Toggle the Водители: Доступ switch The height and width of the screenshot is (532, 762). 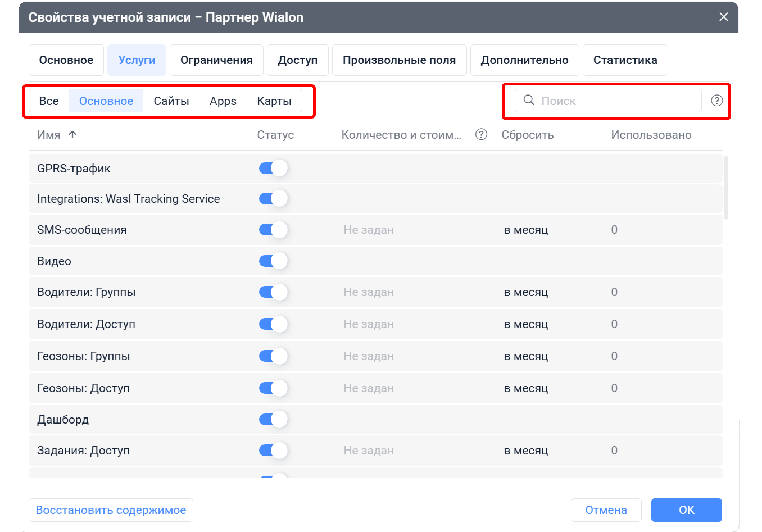click(273, 324)
